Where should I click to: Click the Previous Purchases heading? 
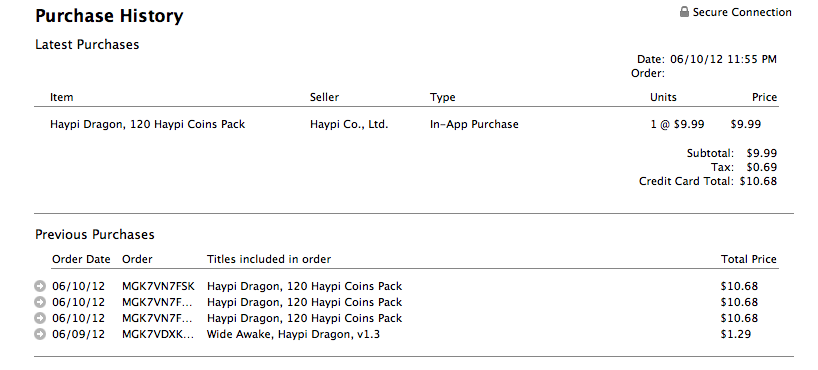pos(95,234)
